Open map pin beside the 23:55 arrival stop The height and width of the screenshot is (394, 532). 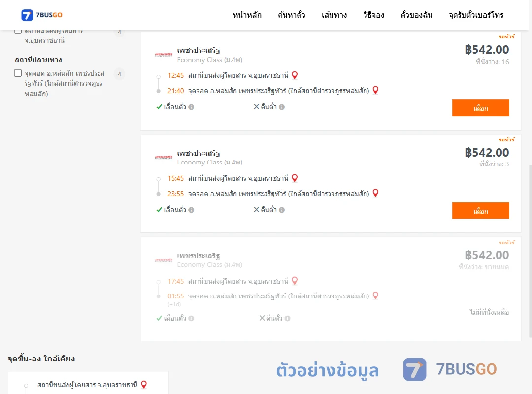click(x=375, y=193)
